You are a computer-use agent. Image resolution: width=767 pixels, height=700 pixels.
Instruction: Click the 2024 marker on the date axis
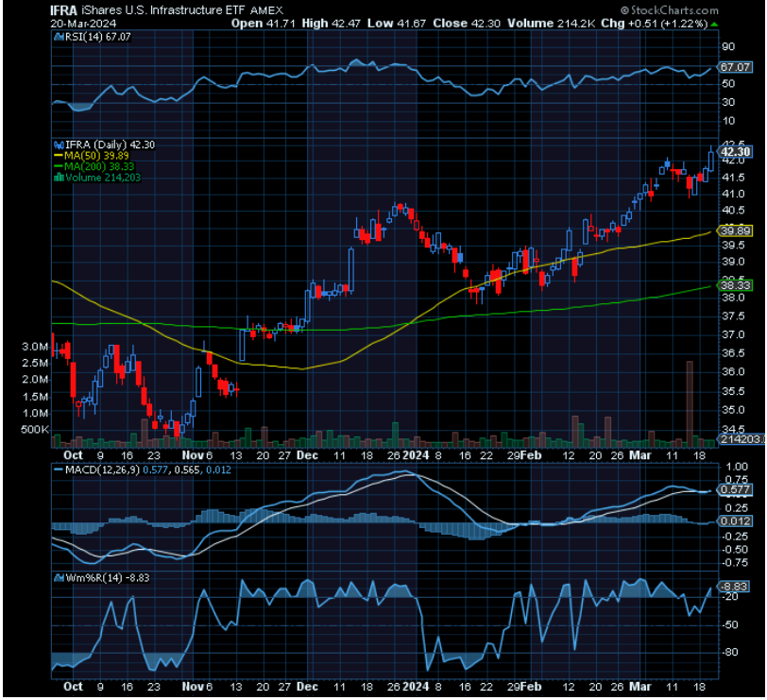click(416, 454)
